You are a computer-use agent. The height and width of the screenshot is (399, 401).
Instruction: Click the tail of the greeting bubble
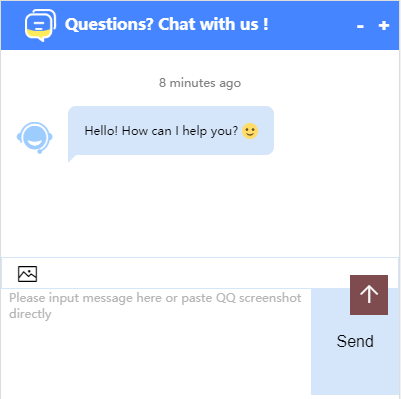(71, 158)
